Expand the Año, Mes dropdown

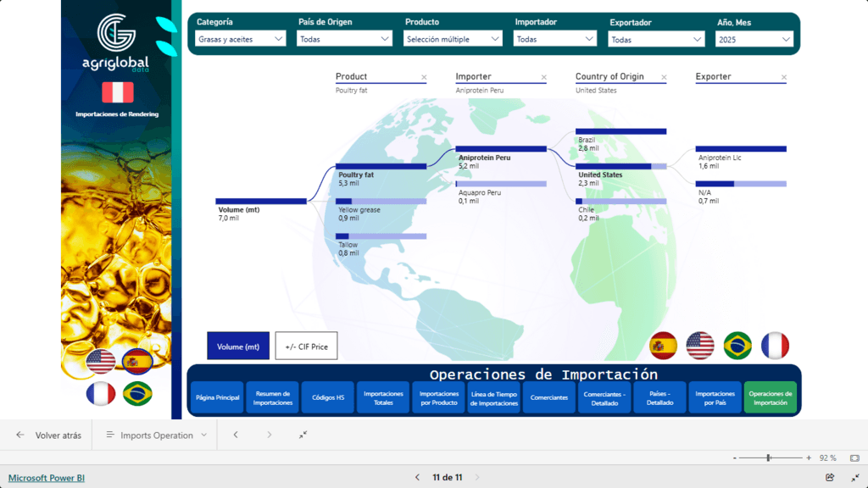pyautogui.click(x=754, y=39)
